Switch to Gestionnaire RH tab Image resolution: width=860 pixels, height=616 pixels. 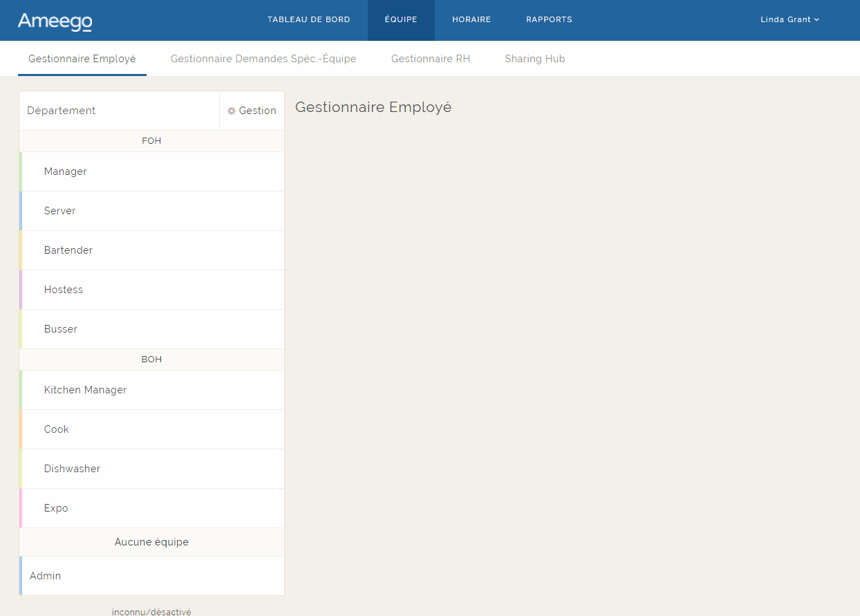point(431,59)
